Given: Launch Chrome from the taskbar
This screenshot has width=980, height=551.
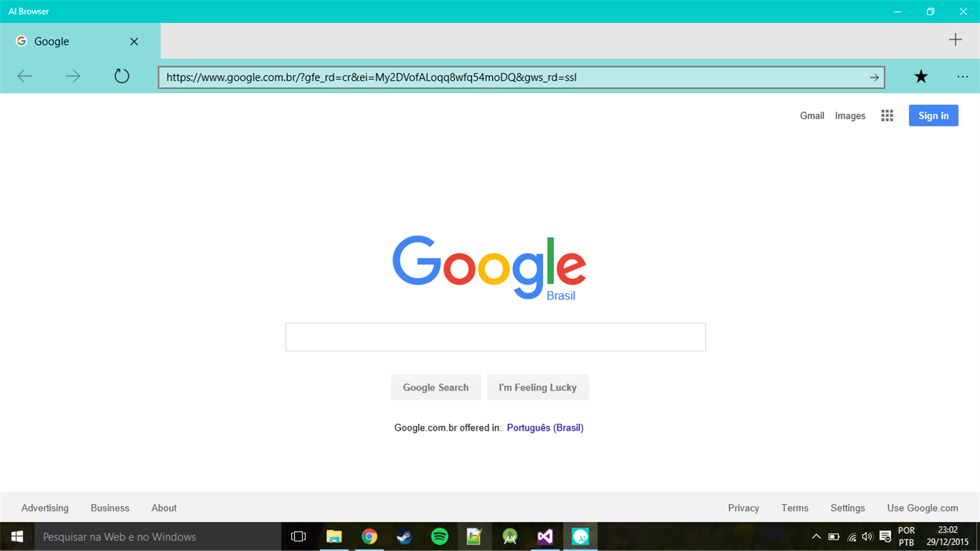Looking at the screenshot, I should click(x=369, y=537).
